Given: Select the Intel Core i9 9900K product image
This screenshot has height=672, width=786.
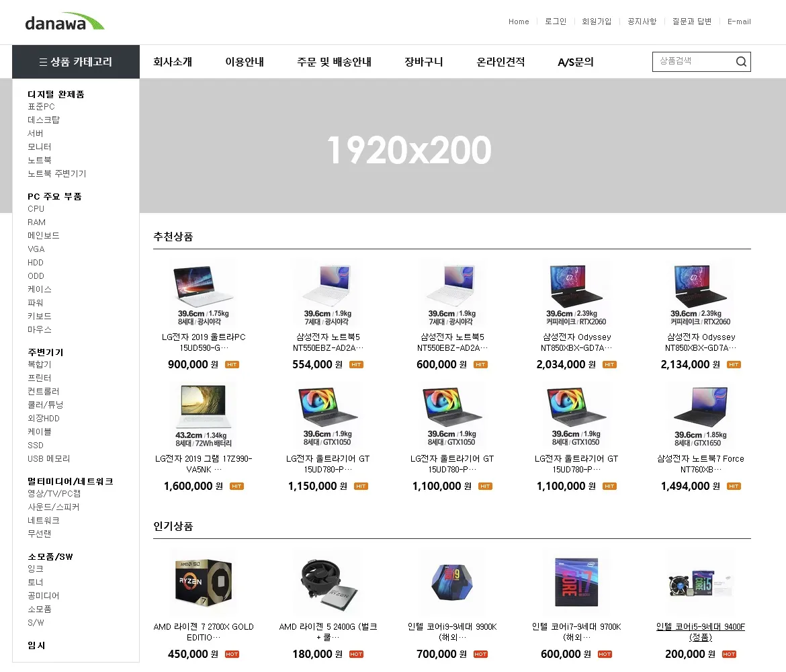Looking at the screenshot, I should pos(452,582).
